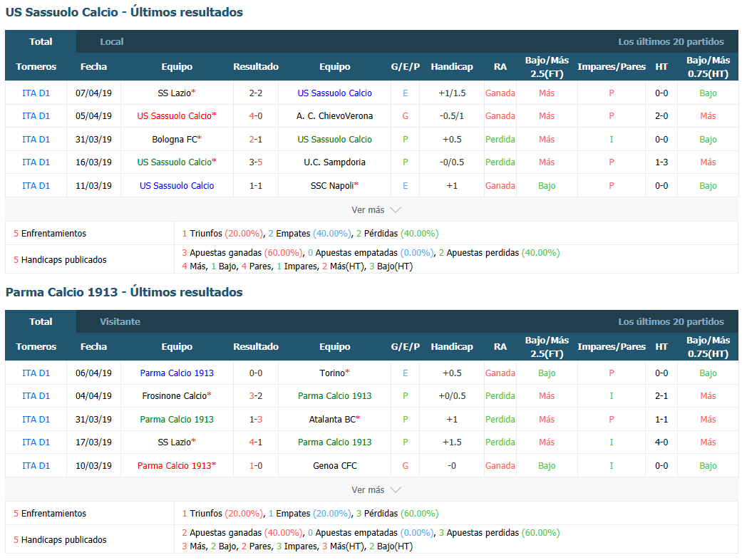Open ITA D1 link for 10/03/19 match
This screenshot has height=560, width=742.
[36, 466]
